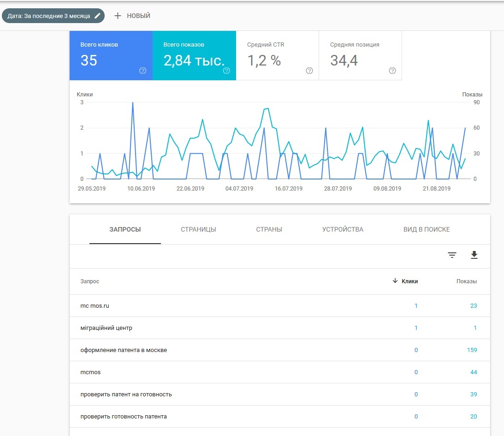This screenshot has height=436, width=504.
Task: Click the plus icon to add new filter
Action: [x=118, y=16]
